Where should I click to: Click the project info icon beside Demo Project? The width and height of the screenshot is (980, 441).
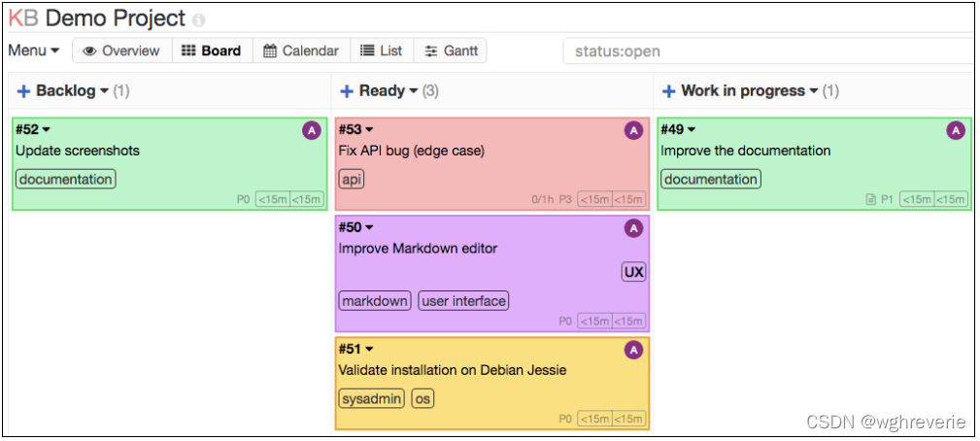click(199, 20)
